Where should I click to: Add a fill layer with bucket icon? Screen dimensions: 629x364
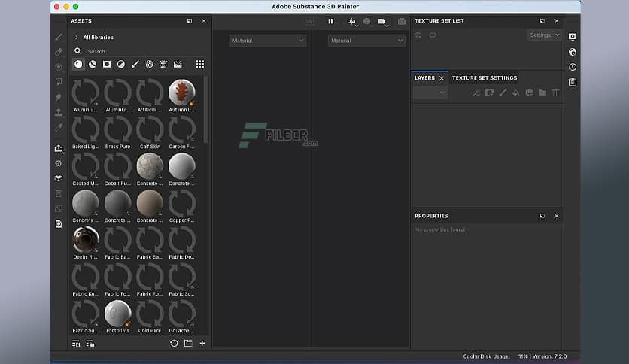(x=516, y=93)
